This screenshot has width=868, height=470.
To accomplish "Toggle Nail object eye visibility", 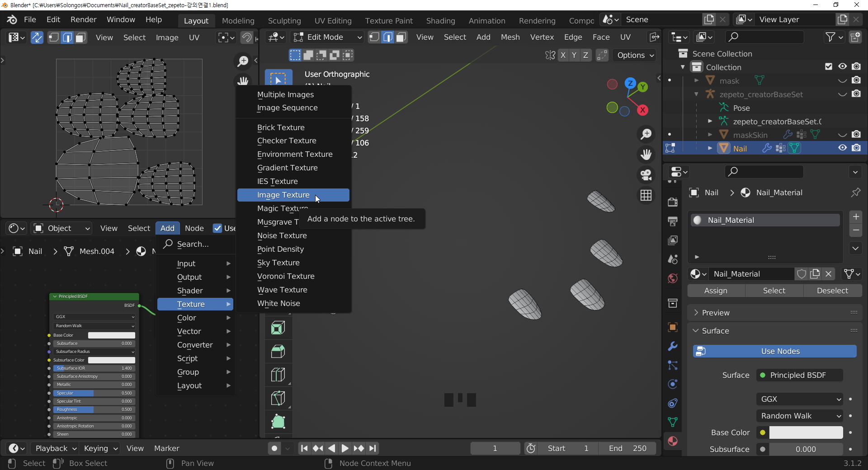I will [843, 148].
